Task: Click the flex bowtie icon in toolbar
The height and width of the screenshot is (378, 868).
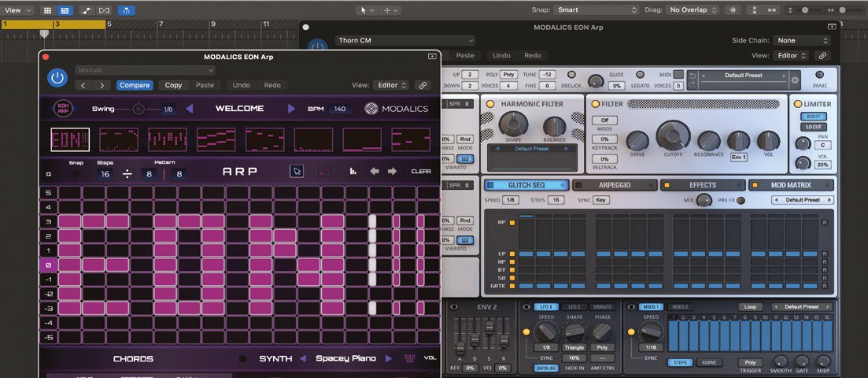Action: [x=104, y=10]
